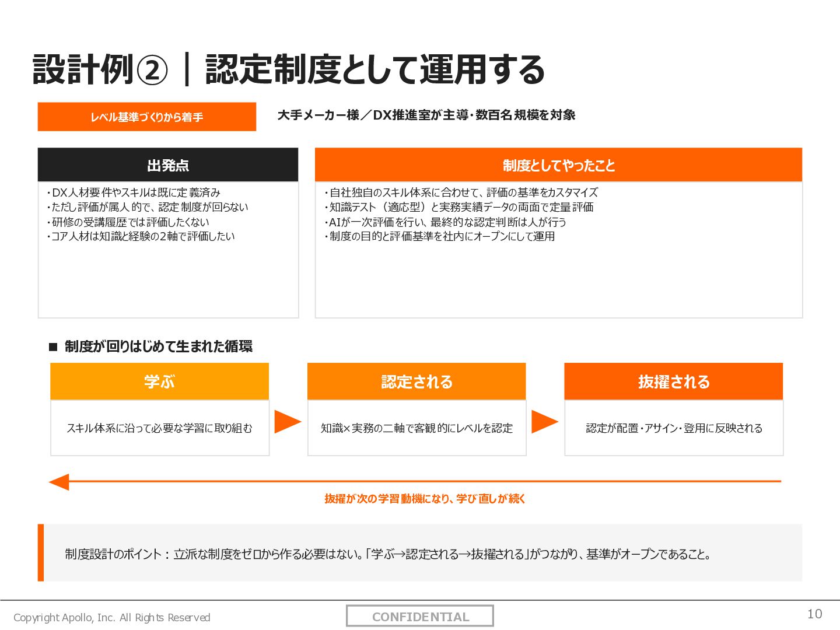Click the orange arrow before 抜擢される box
840x630 pixels.
545,422
